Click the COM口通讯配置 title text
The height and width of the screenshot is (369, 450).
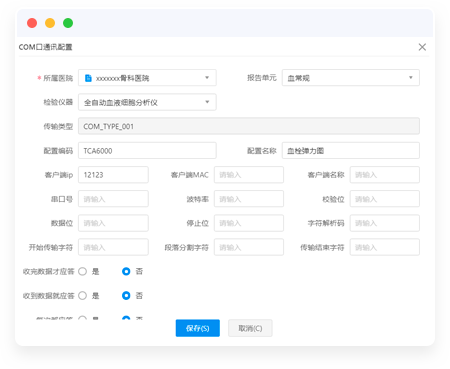[x=45, y=47]
